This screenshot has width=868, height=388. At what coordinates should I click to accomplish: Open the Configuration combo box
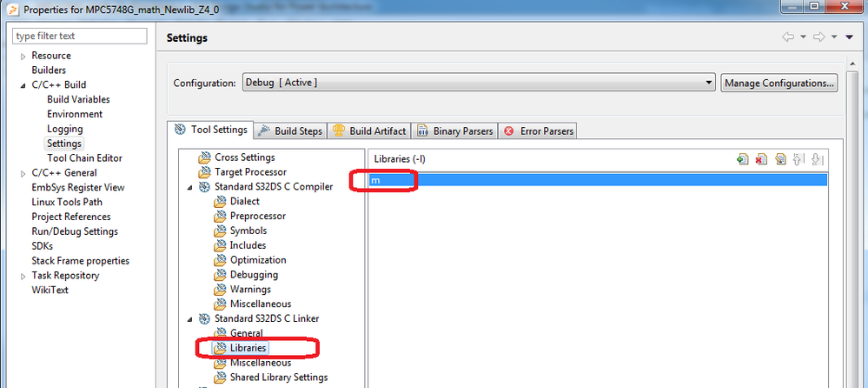pos(479,83)
